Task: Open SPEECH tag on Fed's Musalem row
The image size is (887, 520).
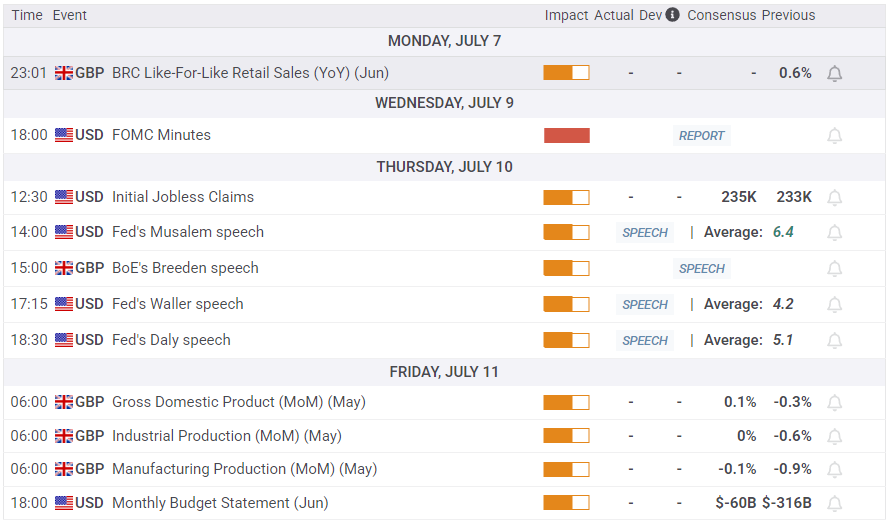Action: [645, 233]
